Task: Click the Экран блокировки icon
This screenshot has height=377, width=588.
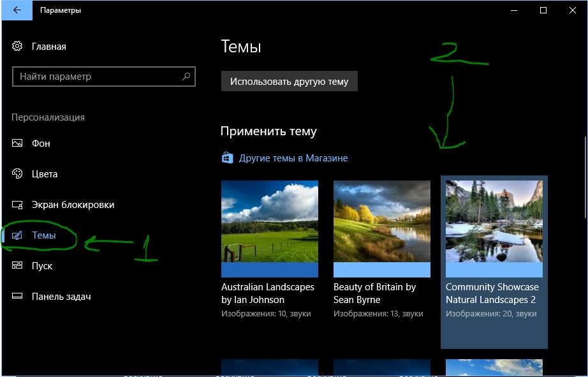Action: [17, 205]
